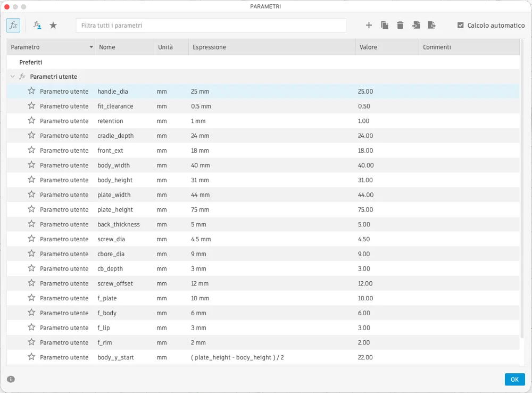Screen dimensions: 532x393
Task: Favorite the f_plate parameter star
Action: click(x=31, y=298)
